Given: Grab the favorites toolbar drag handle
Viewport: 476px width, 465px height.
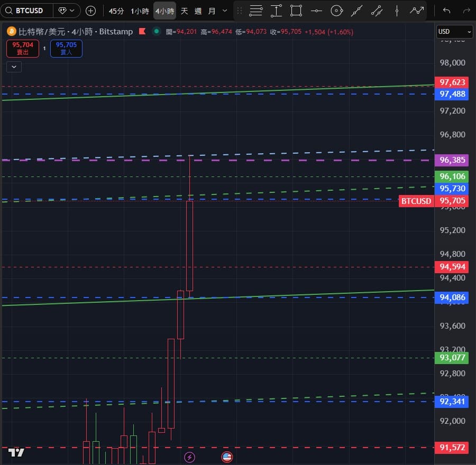Looking at the screenshot, I should (x=239, y=11).
